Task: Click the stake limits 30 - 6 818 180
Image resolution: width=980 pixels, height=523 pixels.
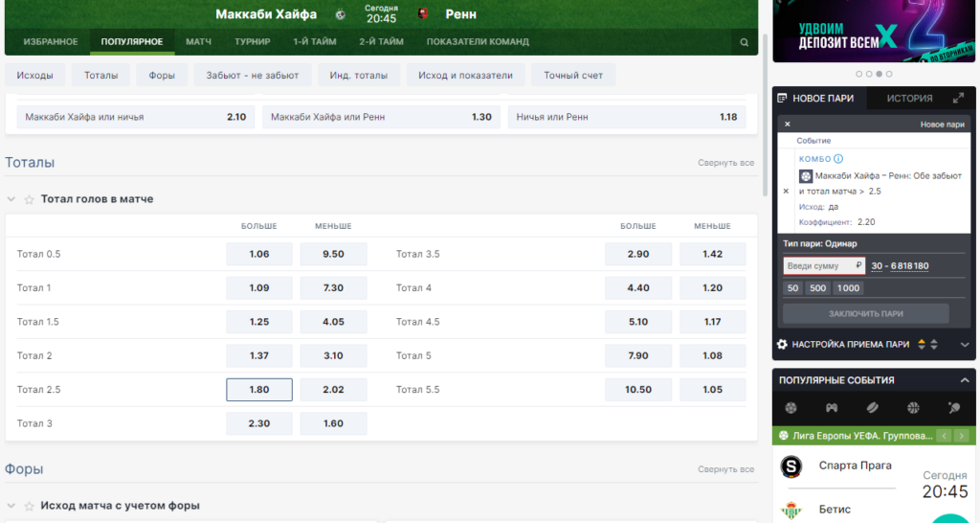Action: coord(900,266)
